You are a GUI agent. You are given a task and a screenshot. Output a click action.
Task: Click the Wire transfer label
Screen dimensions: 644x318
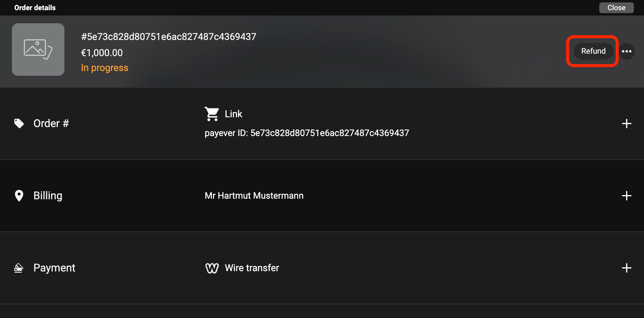click(x=252, y=268)
